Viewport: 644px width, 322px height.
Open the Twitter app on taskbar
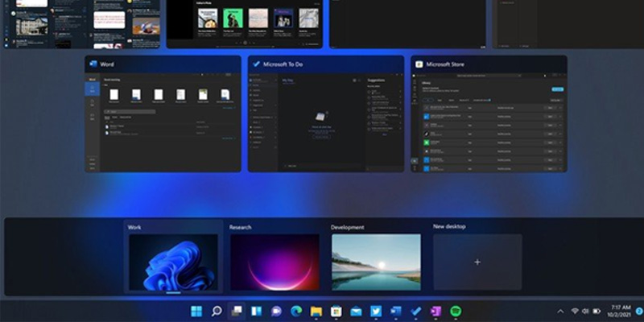coord(376,311)
